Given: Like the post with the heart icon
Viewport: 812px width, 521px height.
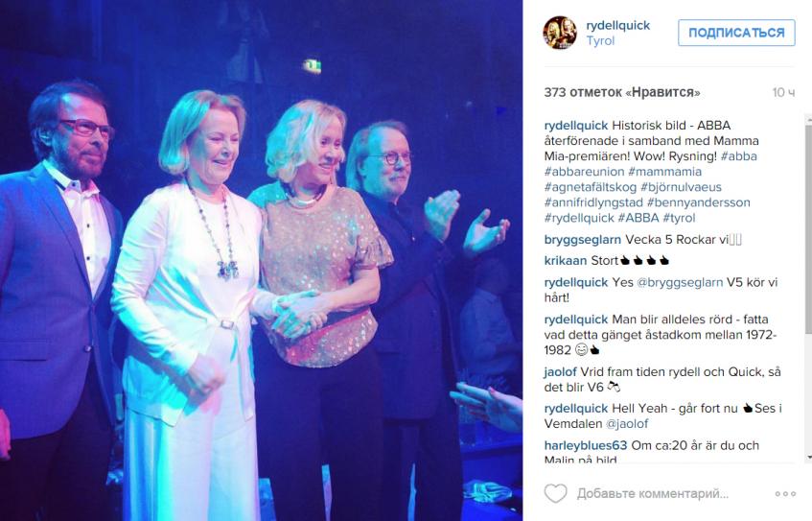Looking at the screenshot, I should pos(556,493).
